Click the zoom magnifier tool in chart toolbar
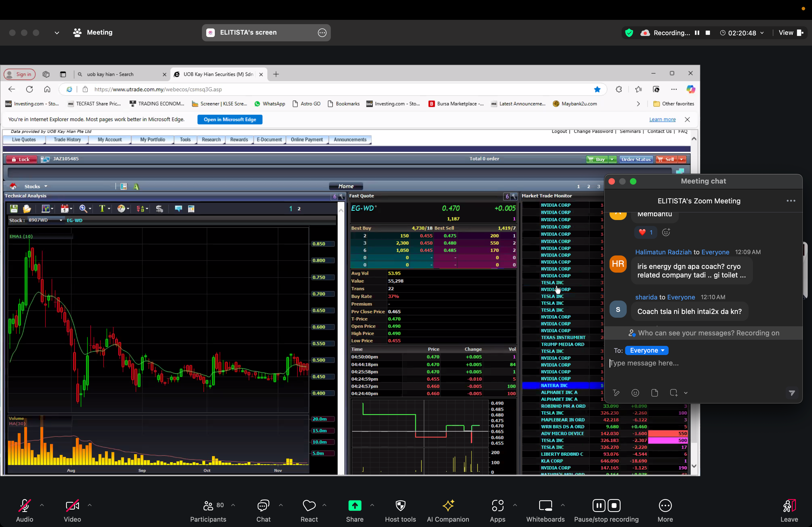Image resolution: width=812 pixels, height=527 pixels. coord(83,208)
